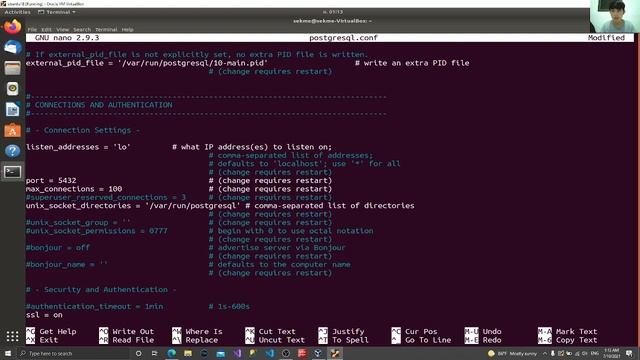Open Mail app on Windows taskbar
The height and width of the screenshot is (360, 640).
(x=220, y=353)
